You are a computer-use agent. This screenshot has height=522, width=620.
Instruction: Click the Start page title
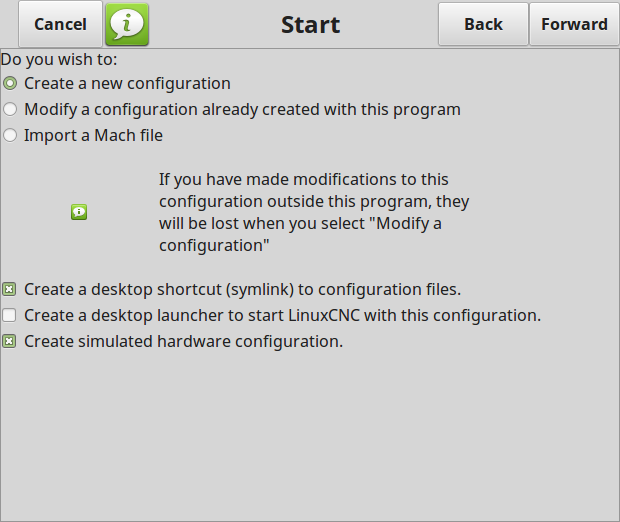(310, 25)
